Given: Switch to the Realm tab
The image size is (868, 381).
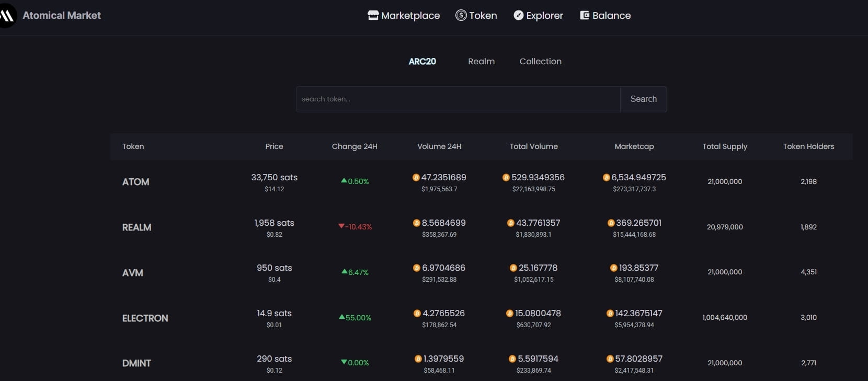Looking at the screenshot, I should click(481, 61).
